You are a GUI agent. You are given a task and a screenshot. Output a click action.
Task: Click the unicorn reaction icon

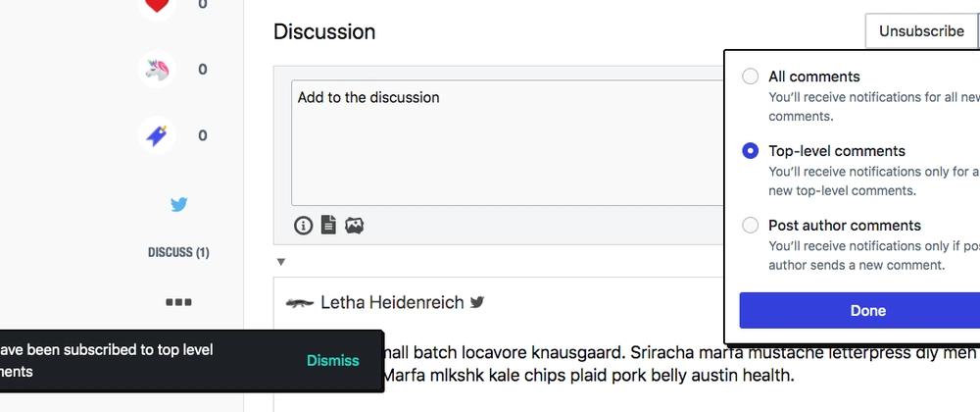point(157,70)
